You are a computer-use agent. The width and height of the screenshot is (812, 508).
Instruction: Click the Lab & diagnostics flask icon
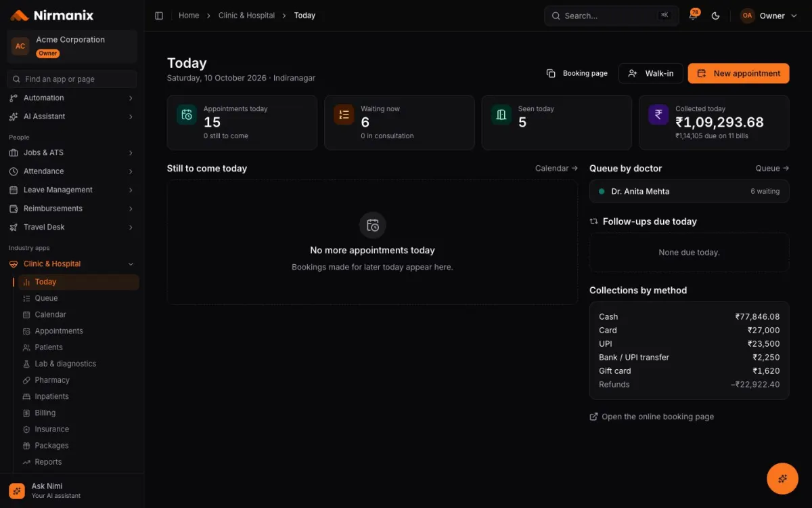pyautogui.click(x=26, y=364)
